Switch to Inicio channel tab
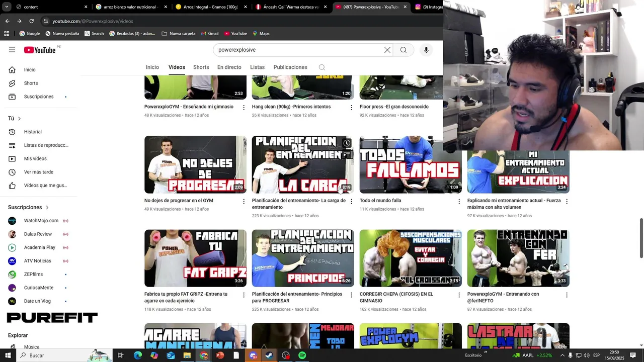Image resolution: width=644 pixels, height=362 pixels. (152, 67)
